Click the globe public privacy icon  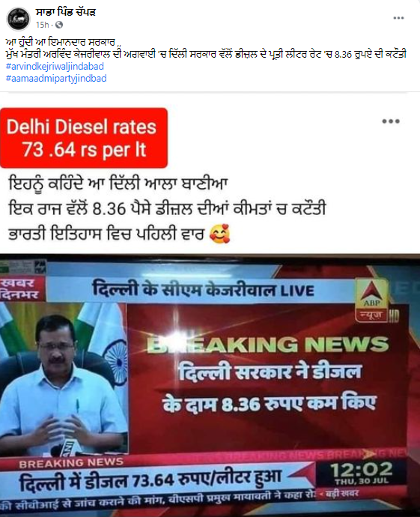(x=59, y=25)
